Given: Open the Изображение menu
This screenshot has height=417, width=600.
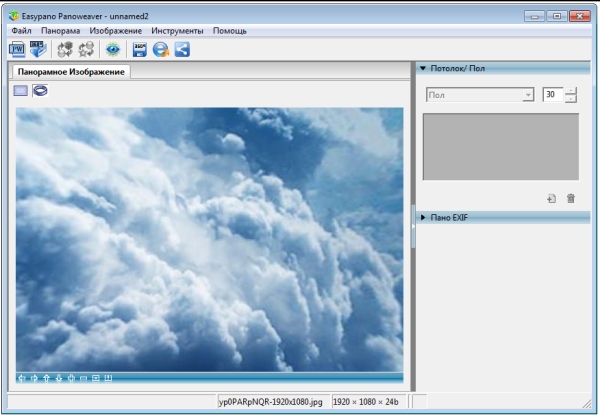Looking at the screenshot, I should (x=116, y=31).
